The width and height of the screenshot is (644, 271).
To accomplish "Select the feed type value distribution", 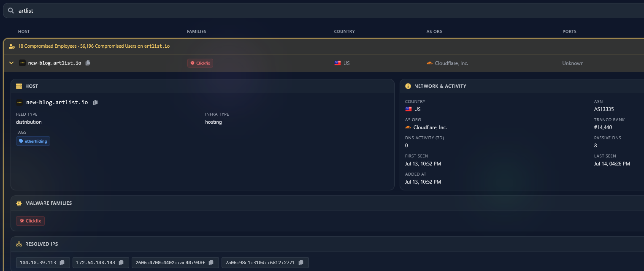I will (x=29, y=122).
